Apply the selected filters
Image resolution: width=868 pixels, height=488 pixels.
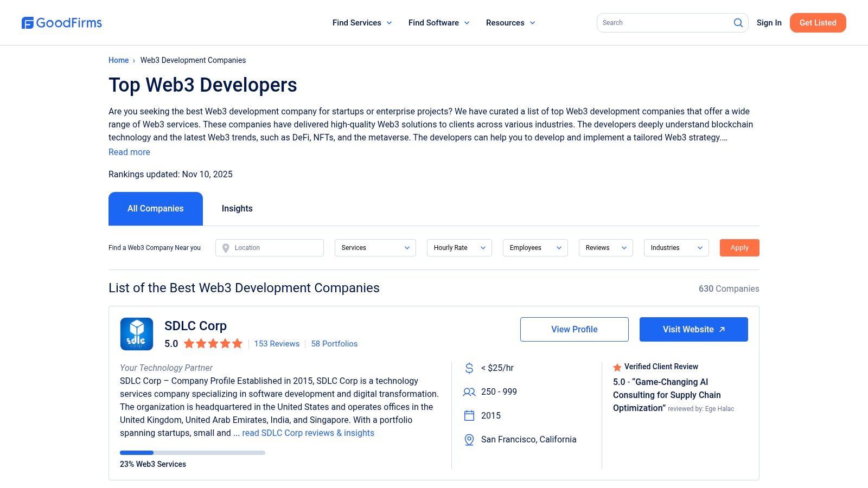click(739, 248)
